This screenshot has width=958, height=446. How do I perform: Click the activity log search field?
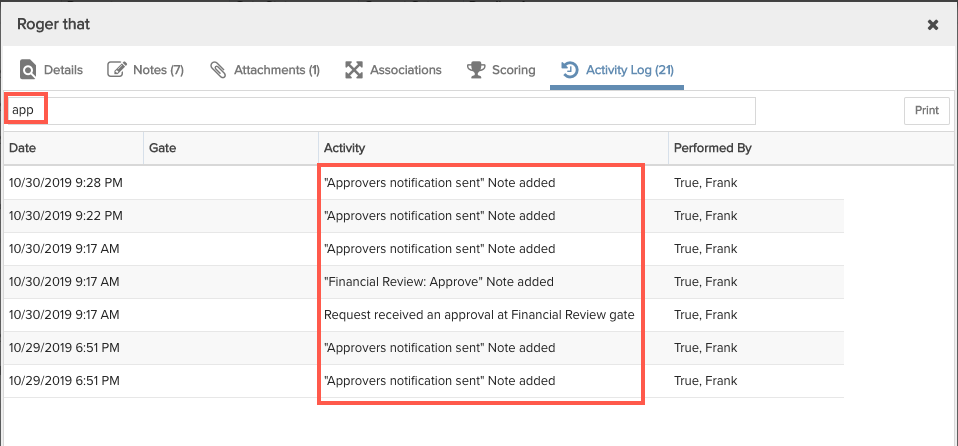click(x=380, y=111)
